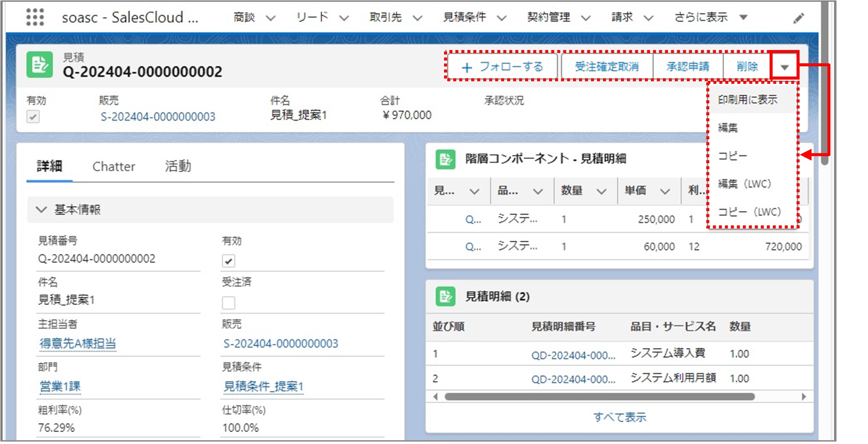The width and height of the screenshot is (868, 444).
Task: Choose 編集 from the dropdown menu
Action: point(752,127)
